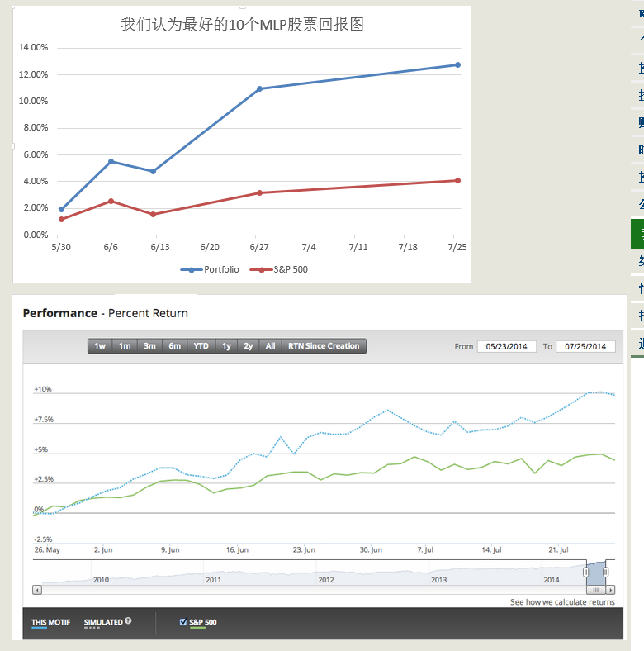Click the To date field

pyautogui.click(x=585, y=346)
